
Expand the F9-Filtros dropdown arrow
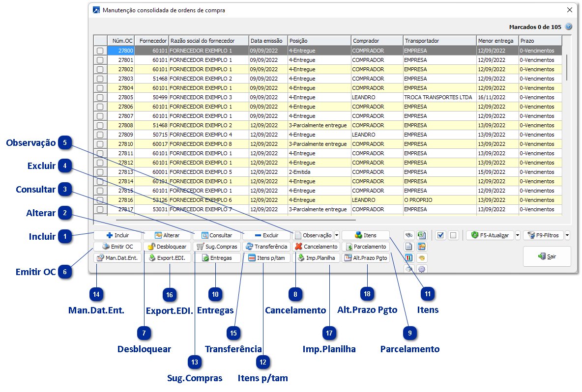tap(568, 235)
